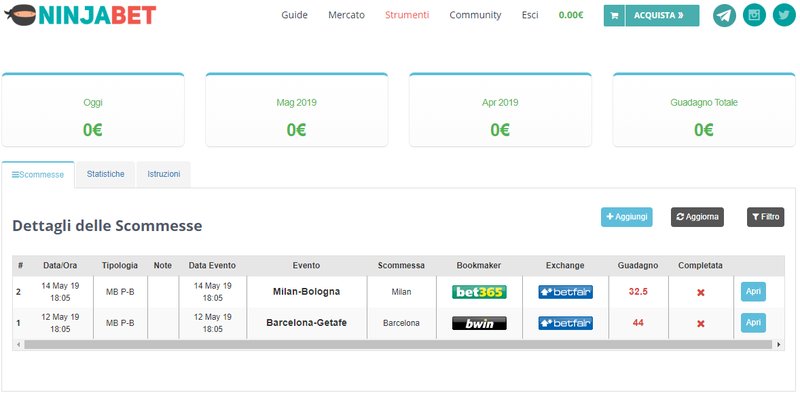Click the horizontal table scrollbar
The image size is (800, 395).
pyautogui.click(x=398, y=345)
